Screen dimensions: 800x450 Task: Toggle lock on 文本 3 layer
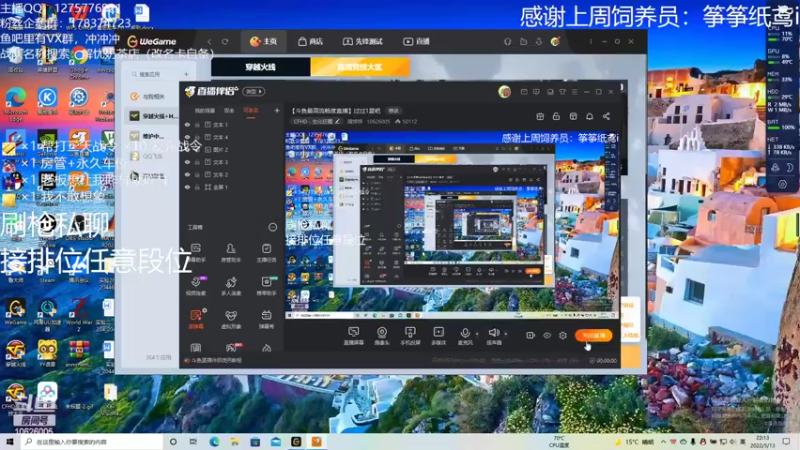tap(197, 162)
